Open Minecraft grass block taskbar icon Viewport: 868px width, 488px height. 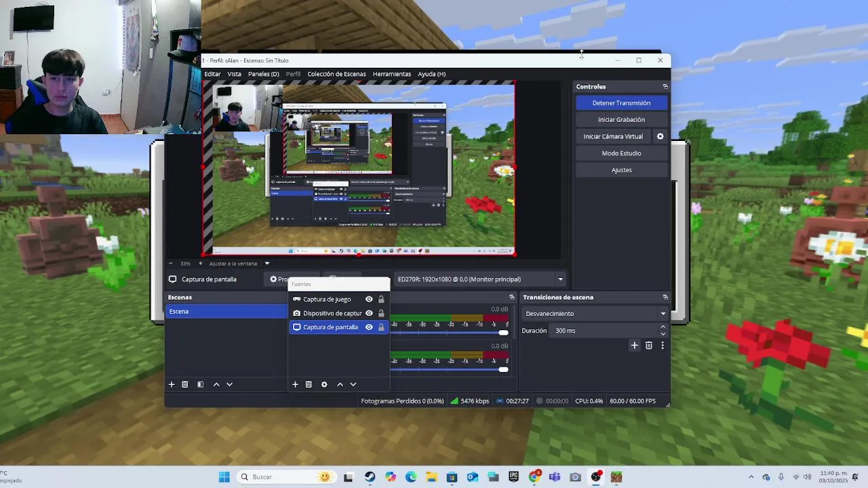[616, 477]
